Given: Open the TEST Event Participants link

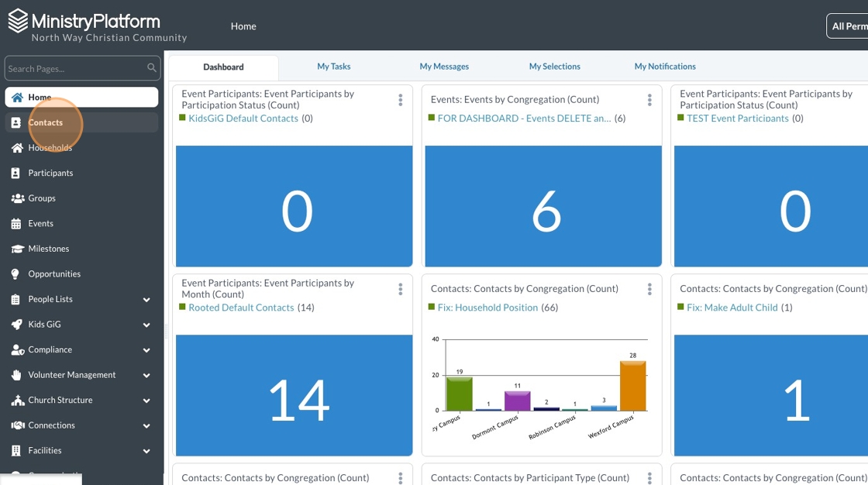Looking at the screenshot, I should coord(737,118).
